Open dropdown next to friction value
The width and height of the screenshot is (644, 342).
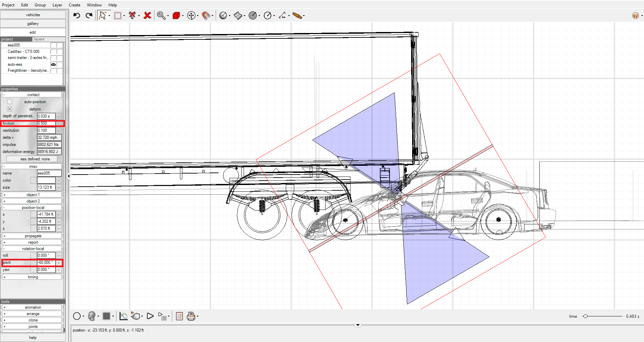coord(59,124)
